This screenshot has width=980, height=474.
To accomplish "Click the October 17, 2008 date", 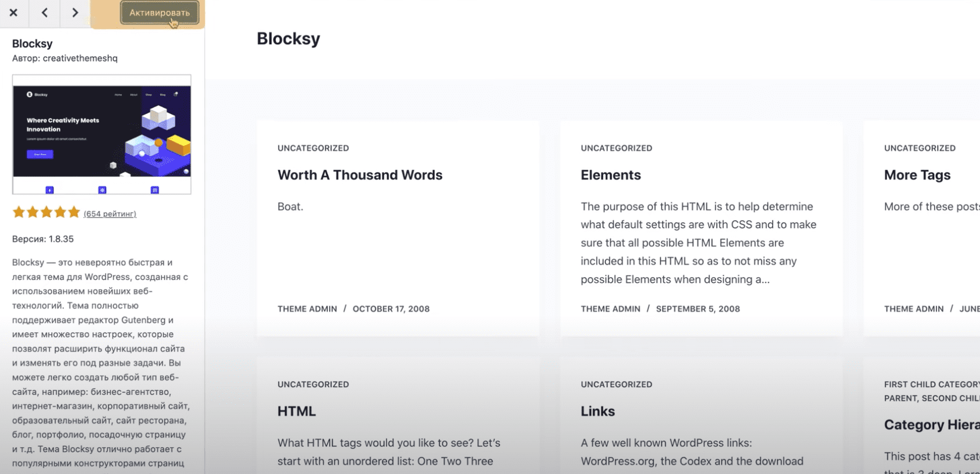I will click(x=391, y=309).
